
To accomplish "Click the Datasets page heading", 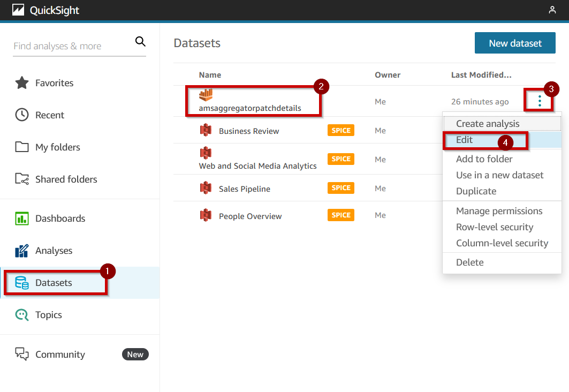I will point(197,43).
